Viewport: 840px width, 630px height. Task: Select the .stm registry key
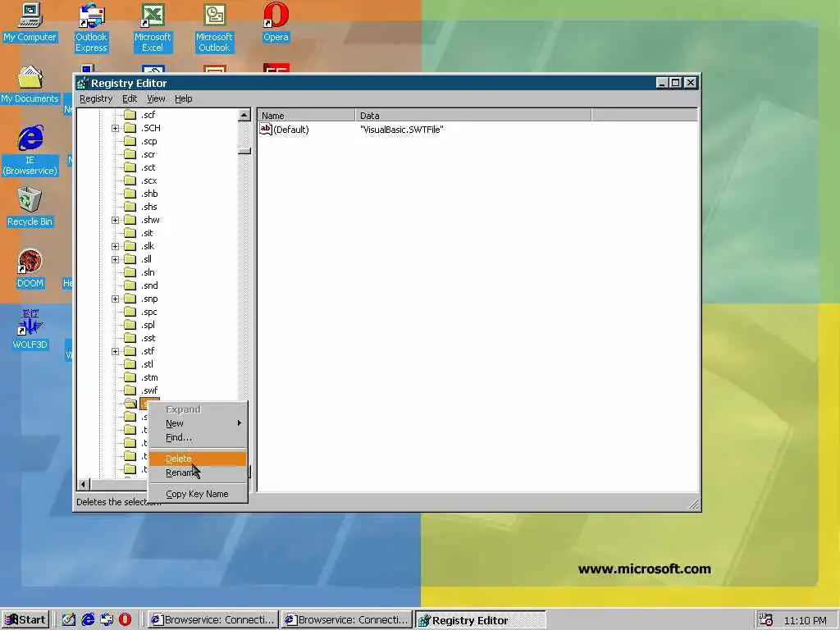150,377
